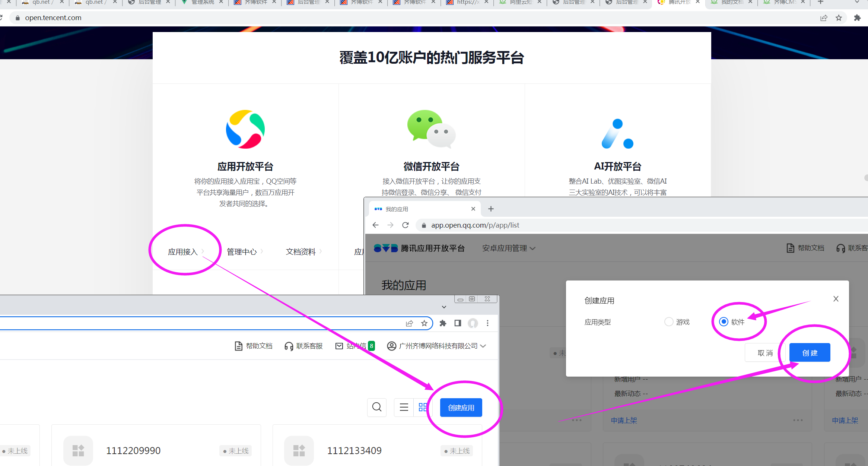This screenshot has height=466, width=868.
Task: Open 站内信 messages with badge 8
Action: tap(355, 346)
